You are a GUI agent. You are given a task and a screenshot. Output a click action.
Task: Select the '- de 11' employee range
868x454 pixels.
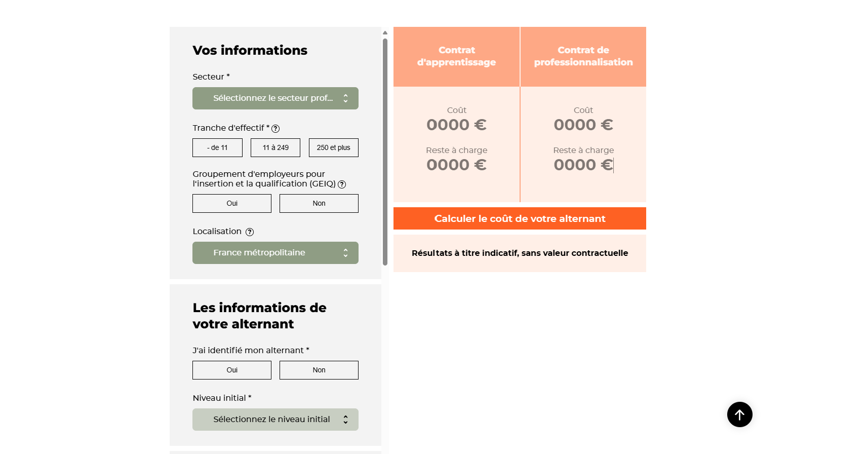217,147
